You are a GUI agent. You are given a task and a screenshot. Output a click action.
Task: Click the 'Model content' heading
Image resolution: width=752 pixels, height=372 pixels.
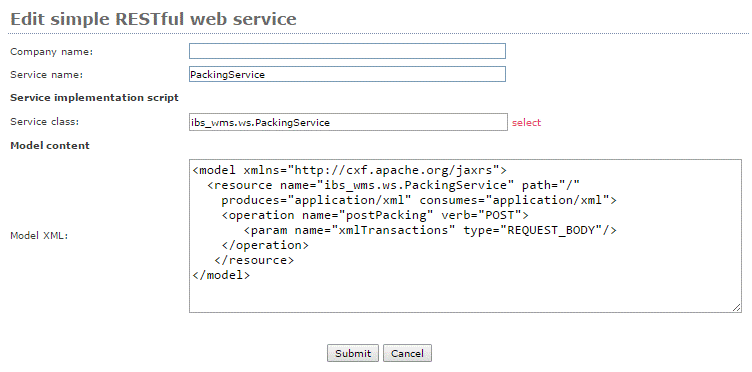click(50, 146)
